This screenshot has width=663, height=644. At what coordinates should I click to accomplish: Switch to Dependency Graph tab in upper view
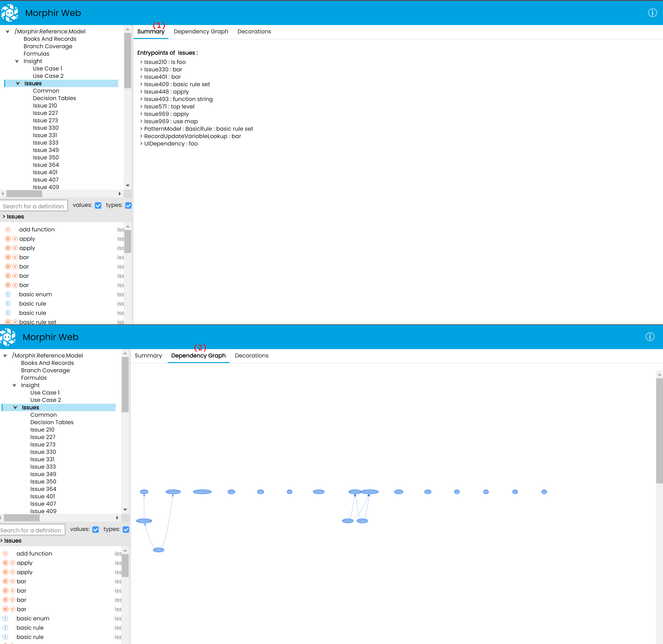[201, 32]
